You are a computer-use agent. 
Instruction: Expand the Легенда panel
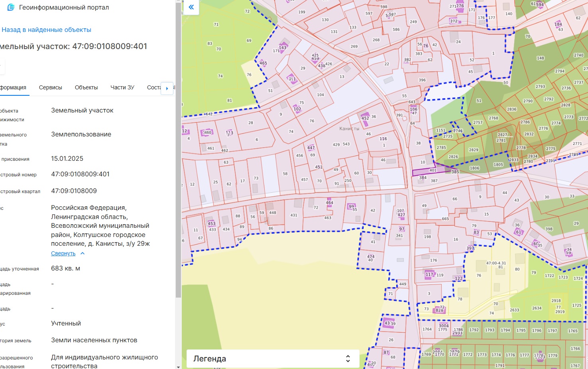point(273,359)
